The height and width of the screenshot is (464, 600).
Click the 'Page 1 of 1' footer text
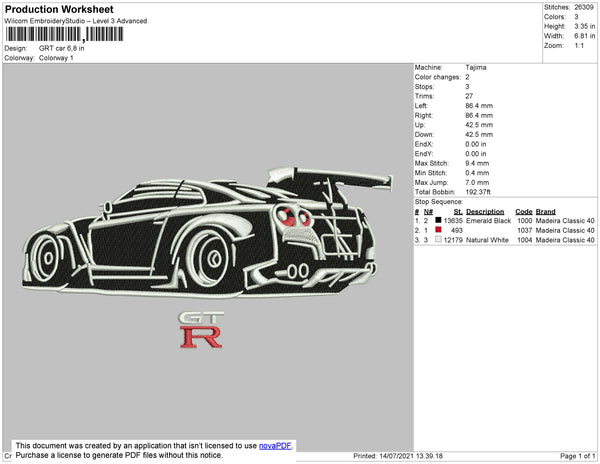coord(577,456)
